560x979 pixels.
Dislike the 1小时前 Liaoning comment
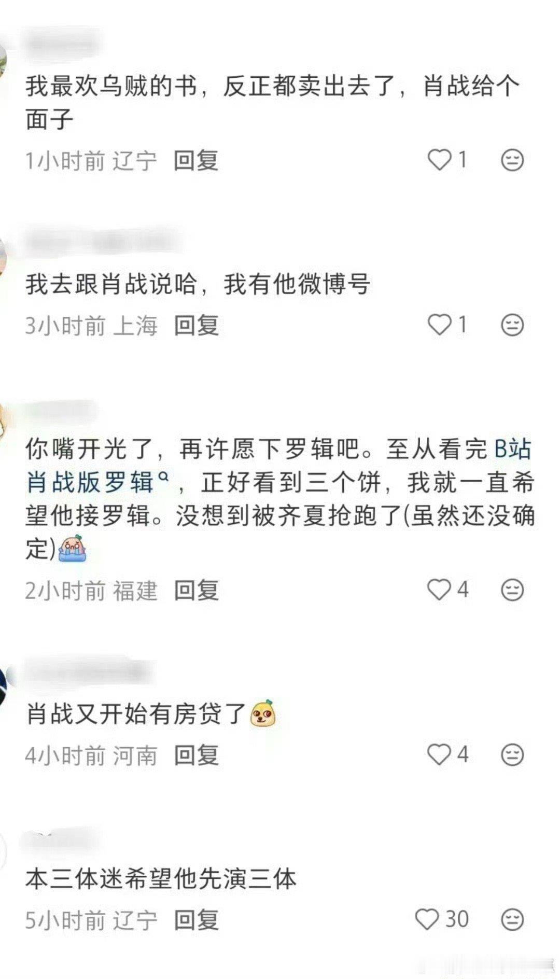tap(512, 160)
